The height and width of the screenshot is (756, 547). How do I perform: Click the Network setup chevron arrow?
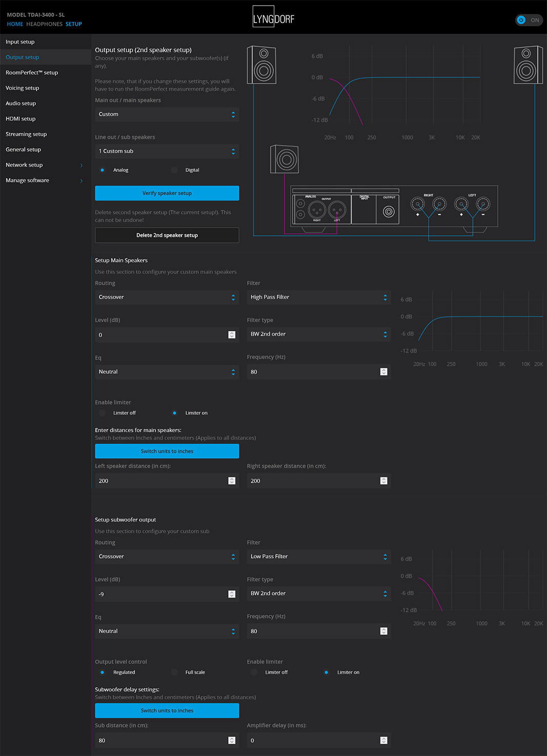(x=82, y=165)
